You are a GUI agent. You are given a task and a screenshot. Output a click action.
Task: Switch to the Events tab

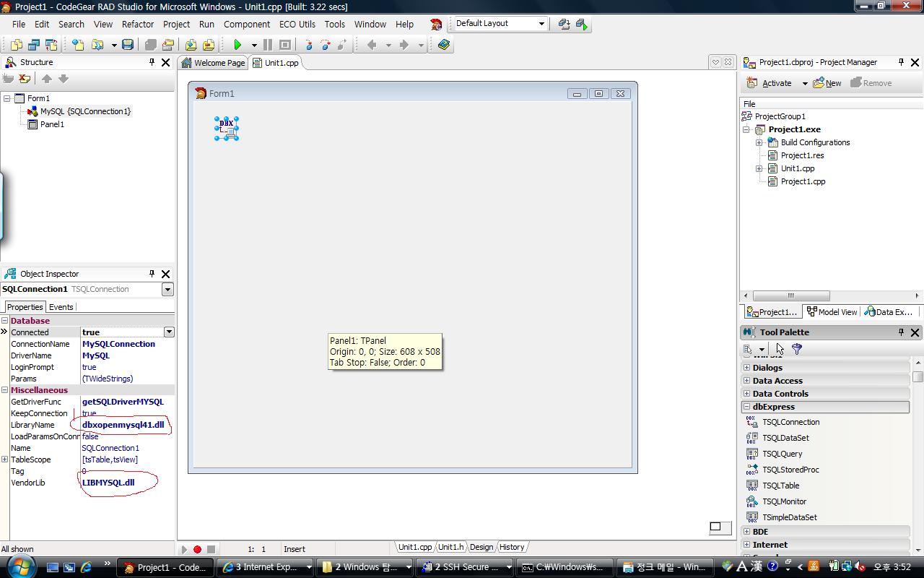point(61,307)
